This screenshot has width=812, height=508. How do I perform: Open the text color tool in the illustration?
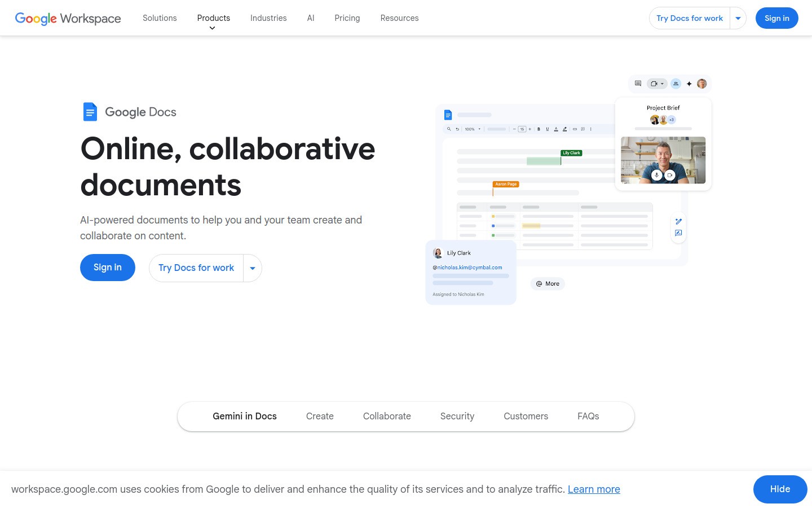(x=556, y=129)
